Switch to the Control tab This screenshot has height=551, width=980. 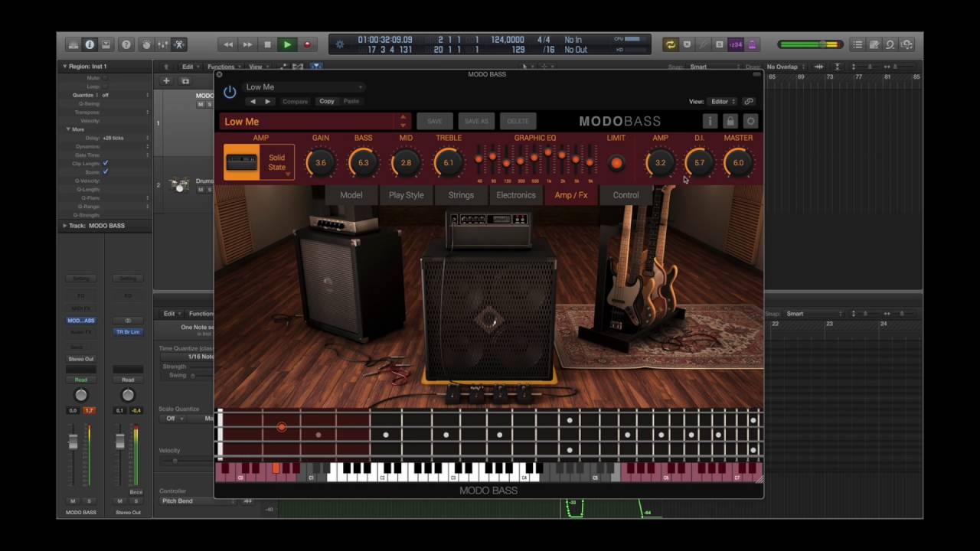click(626, 195)
